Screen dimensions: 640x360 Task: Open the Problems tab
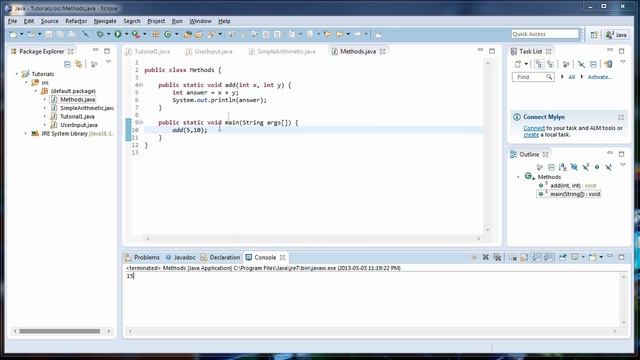click(142, 258)
